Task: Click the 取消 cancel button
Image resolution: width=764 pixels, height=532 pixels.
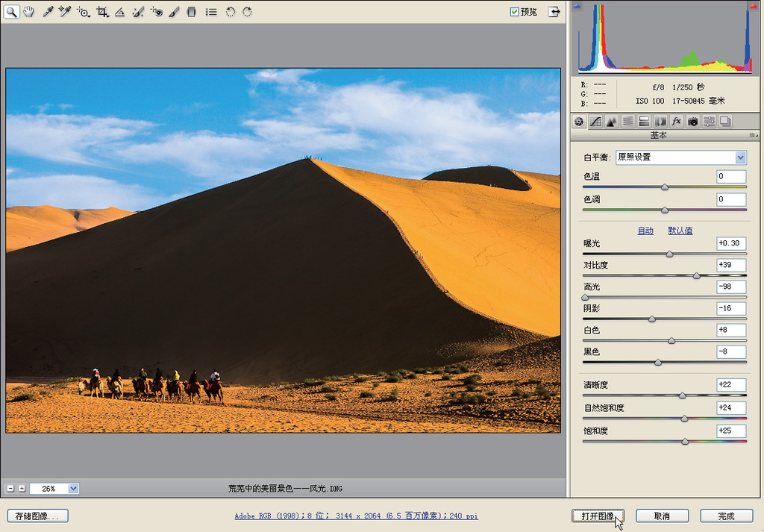Action: [662, 516]
